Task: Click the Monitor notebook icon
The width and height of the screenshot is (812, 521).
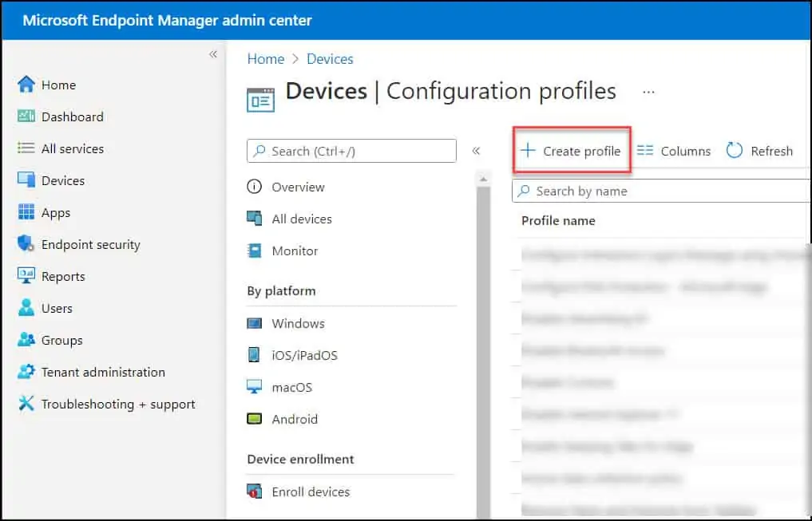Action: tap(254, 251)
